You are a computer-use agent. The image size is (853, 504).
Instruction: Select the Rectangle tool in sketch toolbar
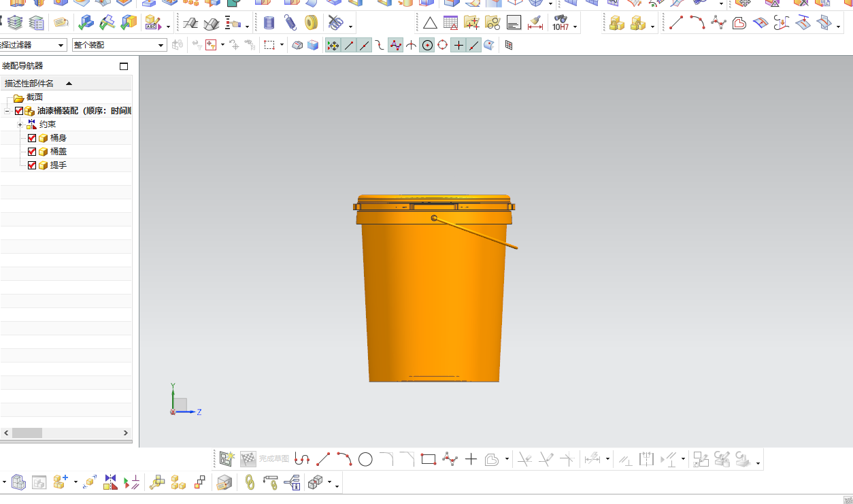point(428,459)
